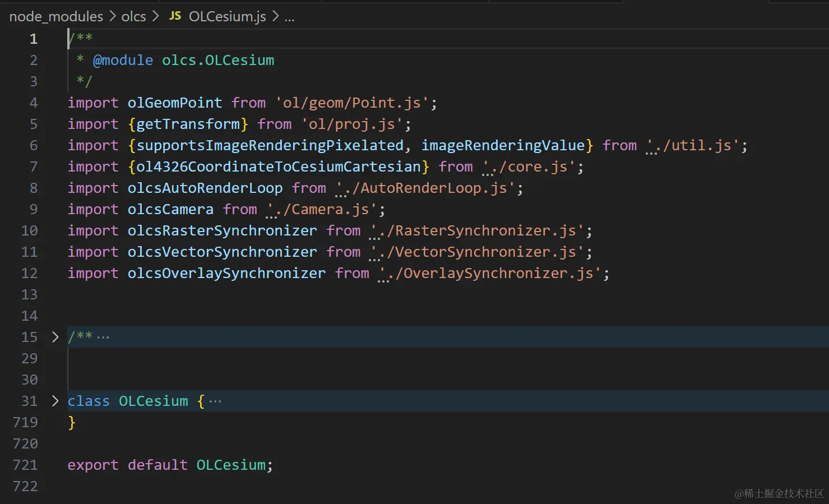Unfold the ellipsis after 'class OLCesium {'
The height and width of the screenshot is (504, 829).
click(x=215, y=401)
